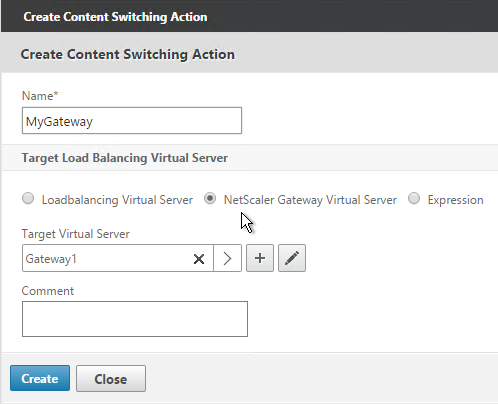Focus the Name field containing MyGateway
This screenshot has height=404, width=498.
click(x=132, y=121)
